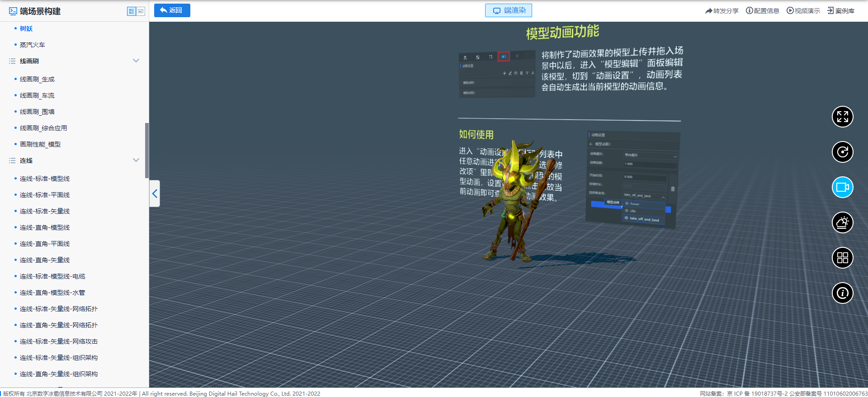Open 转发分享 share option

[x=722, y=11]
